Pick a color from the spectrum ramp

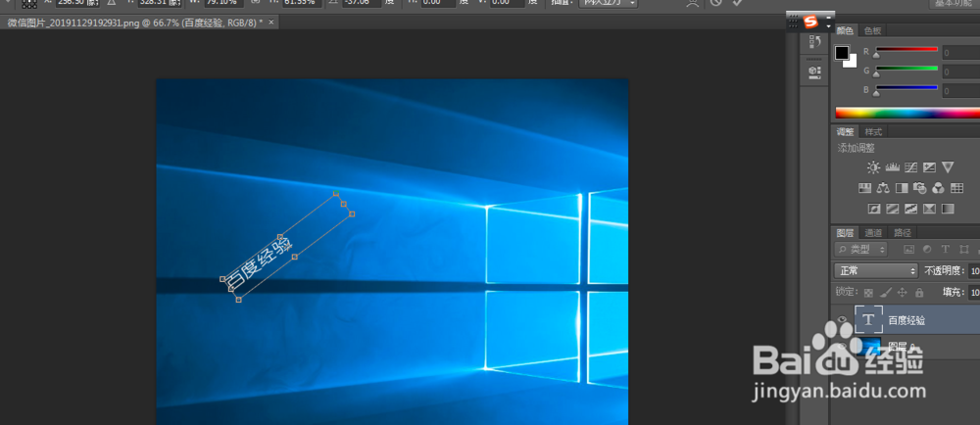[x=907, y=113]
